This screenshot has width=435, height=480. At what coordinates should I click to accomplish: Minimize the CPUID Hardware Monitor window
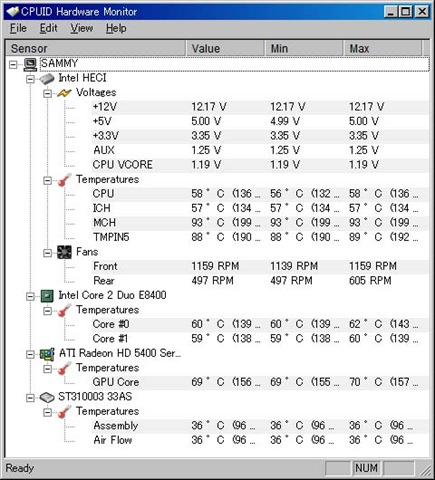click(391, 12)
